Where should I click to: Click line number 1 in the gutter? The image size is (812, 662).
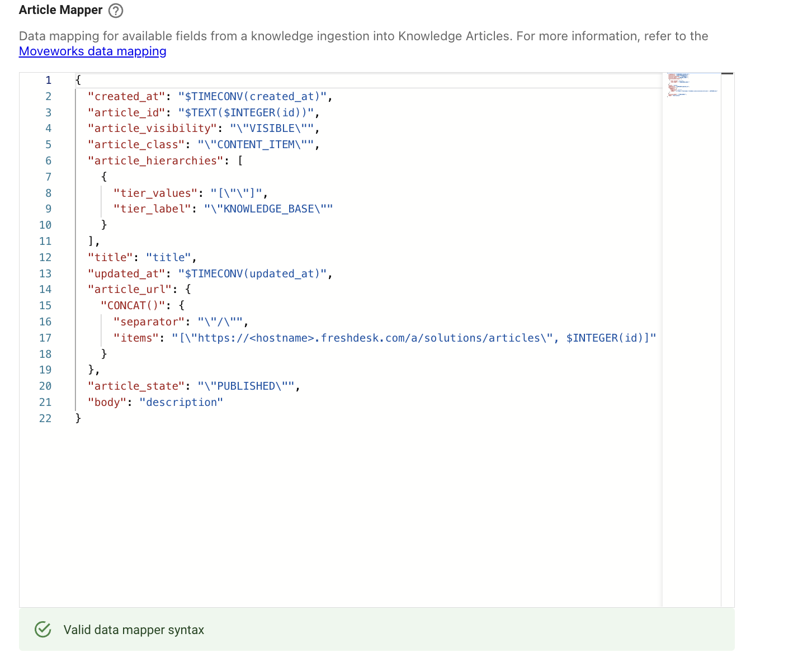pos(48,81)
